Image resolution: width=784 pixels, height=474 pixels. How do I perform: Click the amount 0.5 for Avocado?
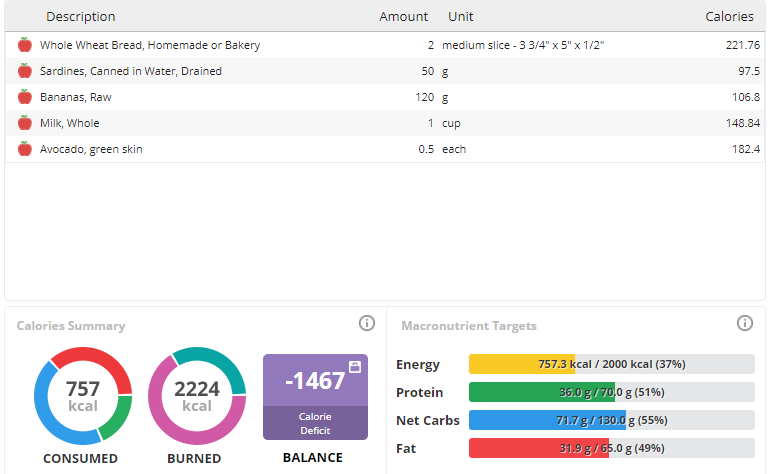point(426,149)
